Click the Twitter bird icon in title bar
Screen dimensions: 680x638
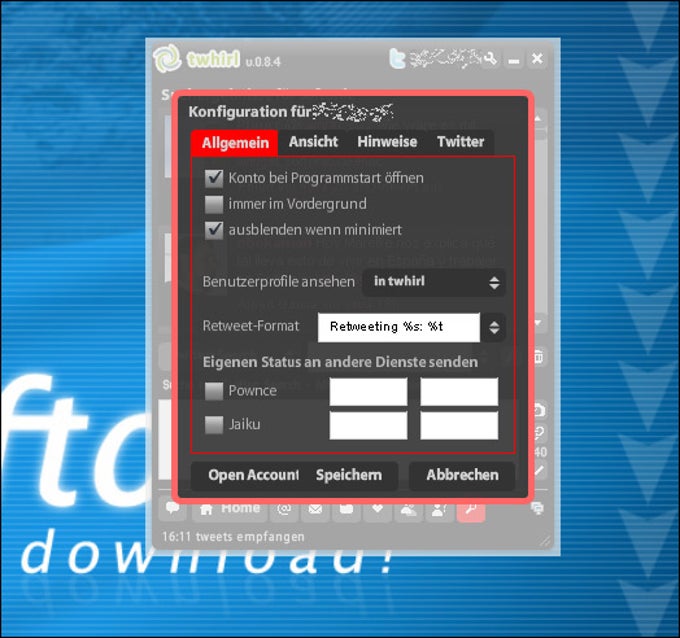point(397,59)
